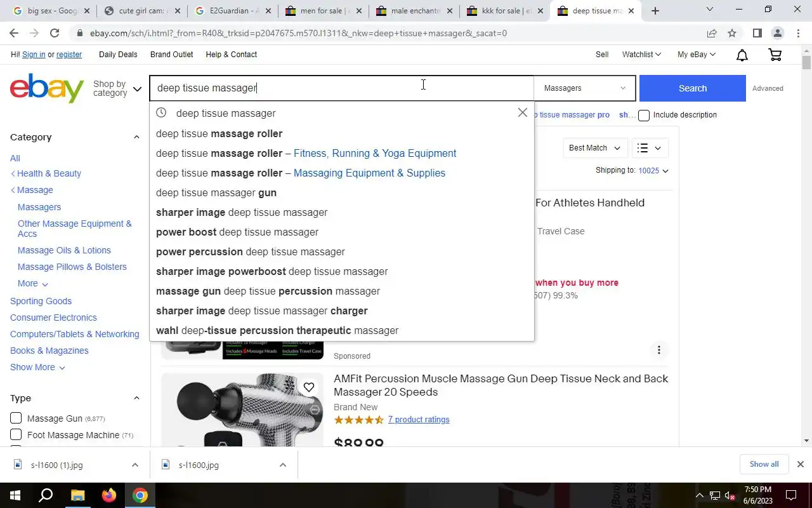Viewport: 812px width, 508px height.
Task: Bookmark this page with the star icon
Action: point(732,33)
